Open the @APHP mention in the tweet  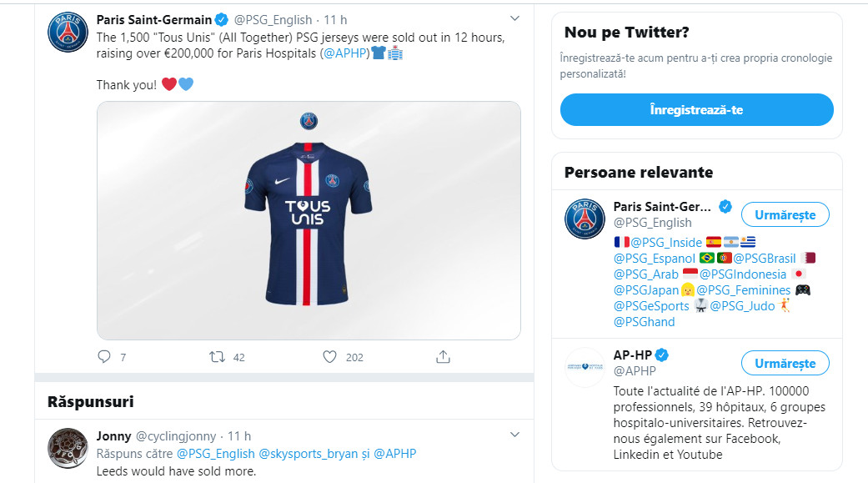coord(345,53)
